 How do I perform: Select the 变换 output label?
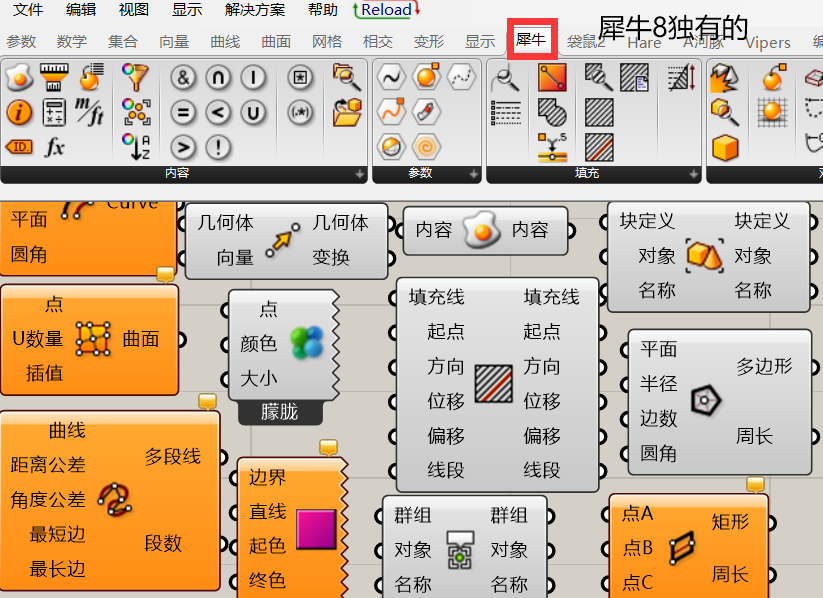[x=331, y=258]
